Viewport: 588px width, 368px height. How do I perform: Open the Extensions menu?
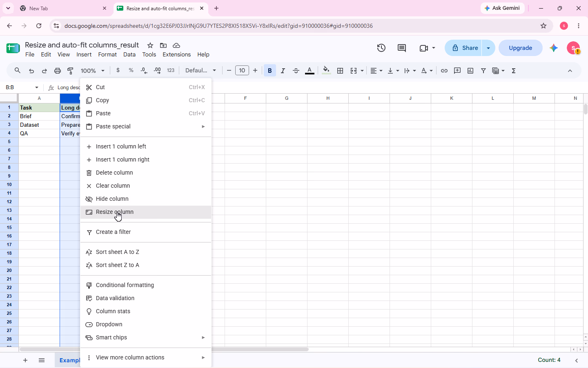[176, 54]
